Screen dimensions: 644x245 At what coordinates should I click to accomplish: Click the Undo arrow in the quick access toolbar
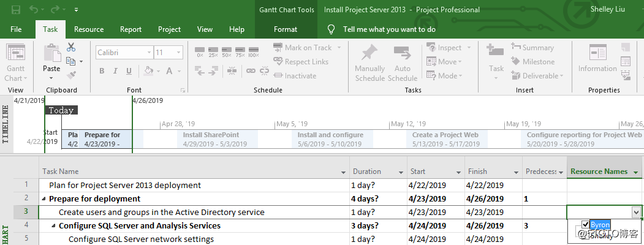click(35, 9)
